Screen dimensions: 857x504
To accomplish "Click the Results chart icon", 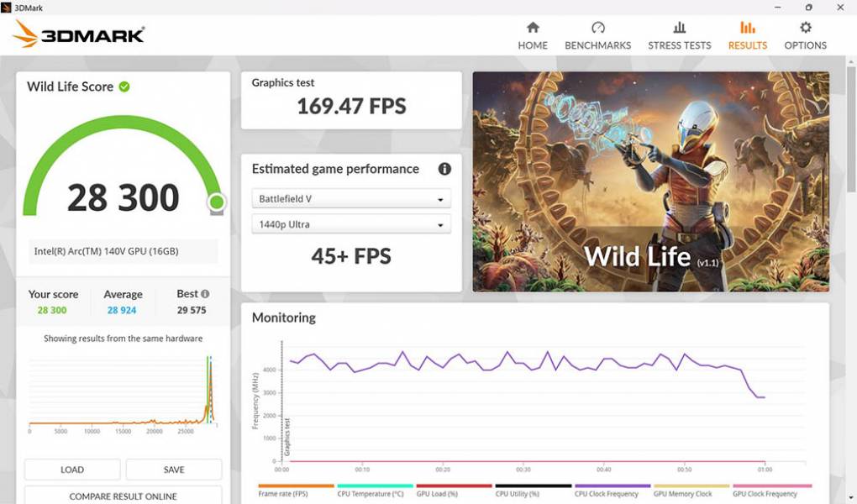I will tap(747, 28).
